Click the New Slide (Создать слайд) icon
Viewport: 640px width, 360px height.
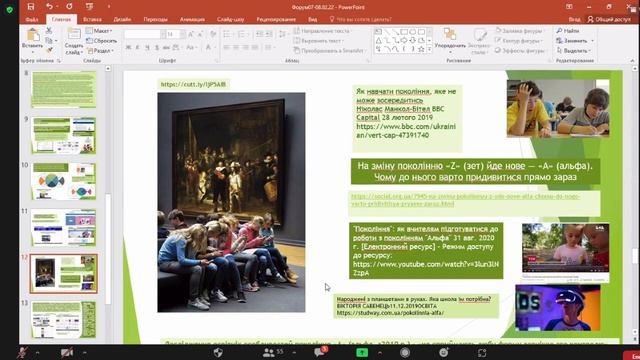click(74, 35)
